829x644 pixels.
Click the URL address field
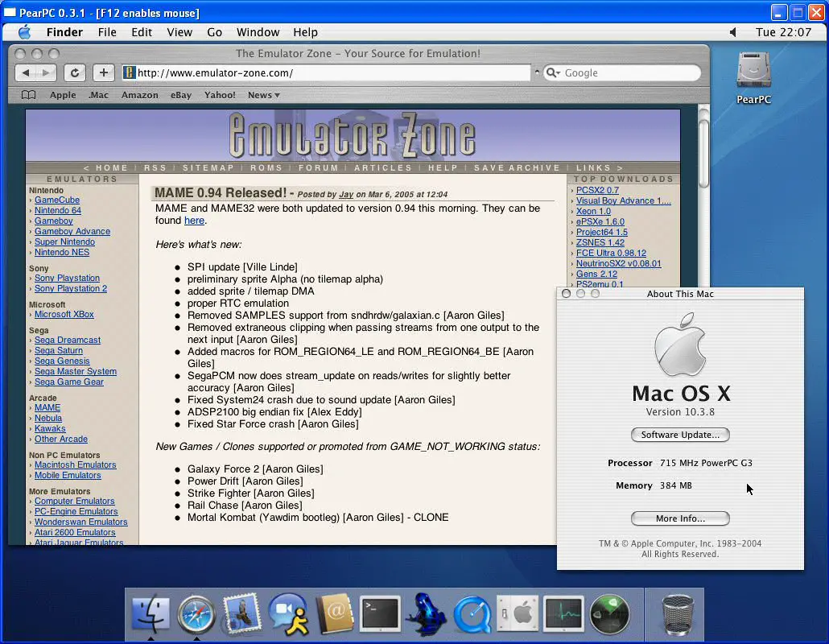[x=326, y=72]
